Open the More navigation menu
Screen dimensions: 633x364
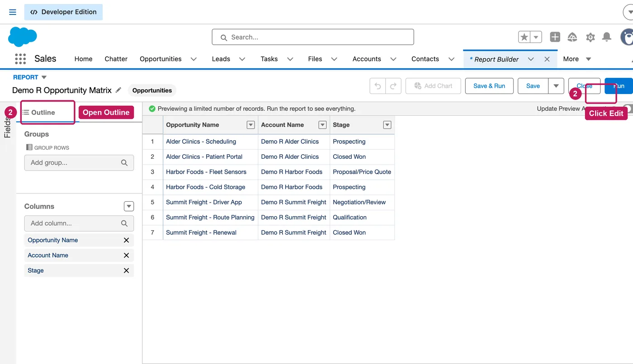577,59
